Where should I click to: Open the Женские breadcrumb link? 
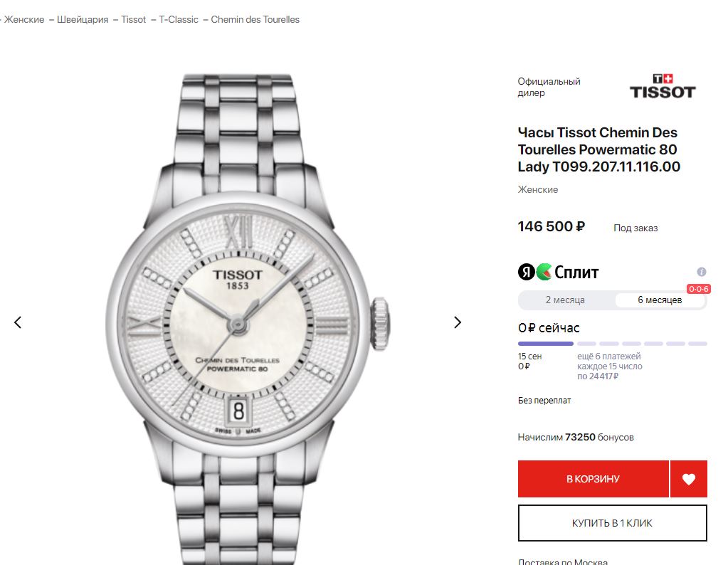[x=24, y=19]
